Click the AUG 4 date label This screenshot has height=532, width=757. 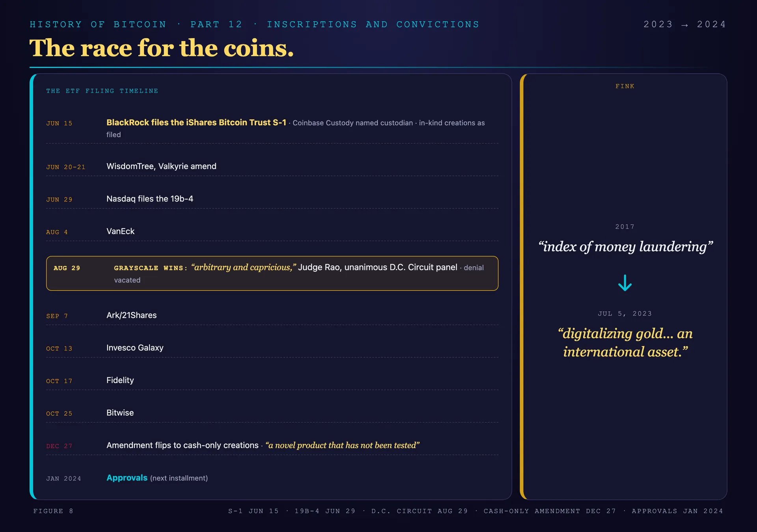(x=57, y=232)
